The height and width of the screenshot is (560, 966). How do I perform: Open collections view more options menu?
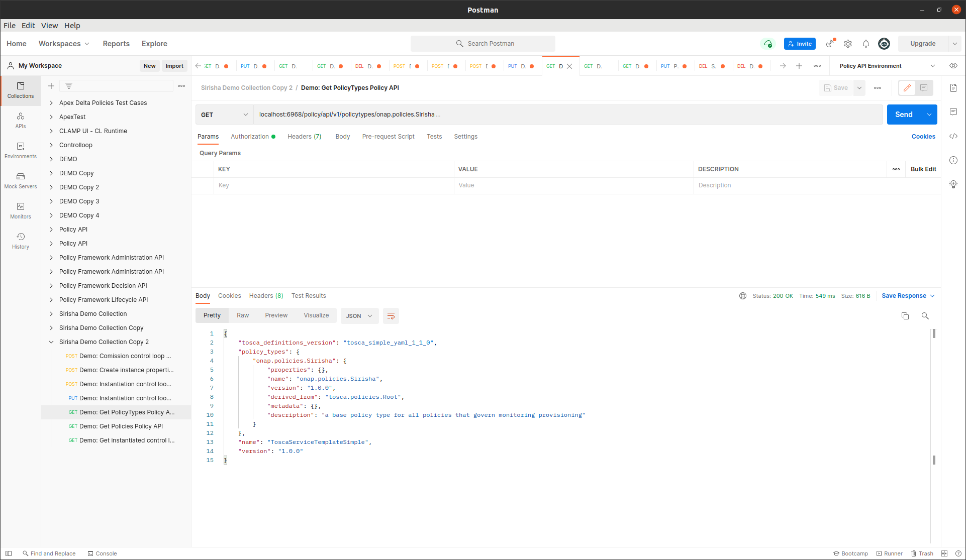click(181, 86)
